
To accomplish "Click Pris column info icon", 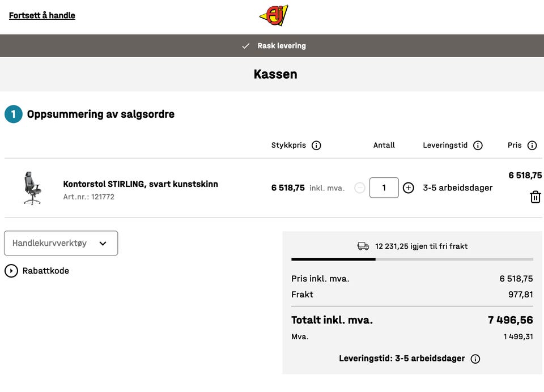I will [x=532, y=146].
